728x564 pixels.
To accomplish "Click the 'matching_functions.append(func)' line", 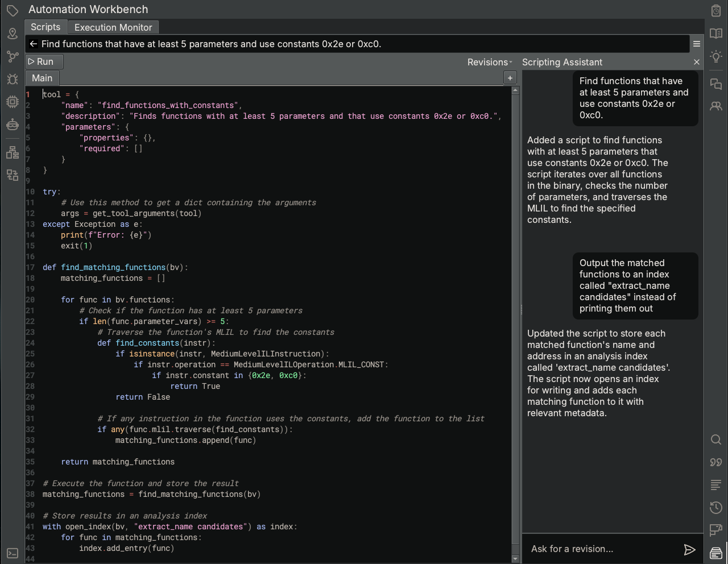I will (x=186, y=440).
